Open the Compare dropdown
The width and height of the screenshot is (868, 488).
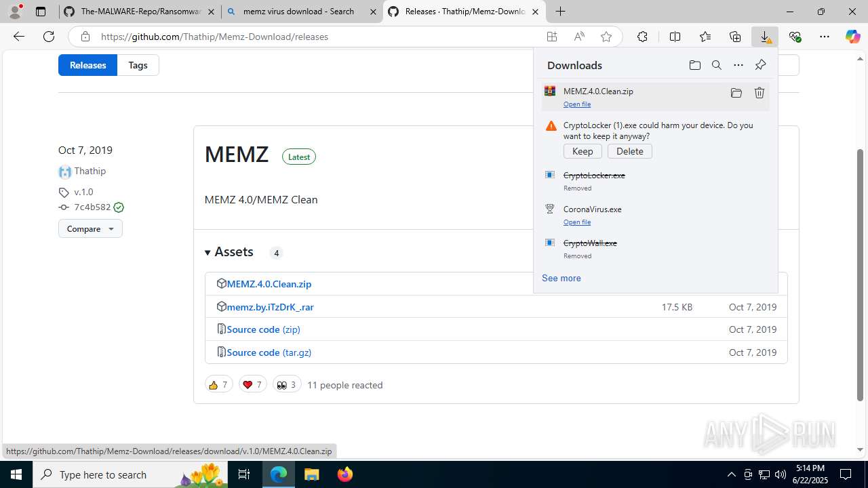click(90, 228)
